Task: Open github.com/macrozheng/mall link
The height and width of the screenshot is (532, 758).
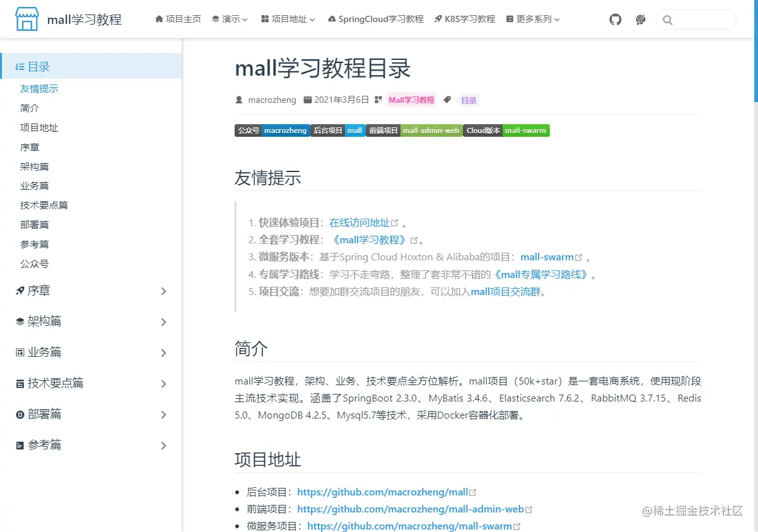Action: 387,492
